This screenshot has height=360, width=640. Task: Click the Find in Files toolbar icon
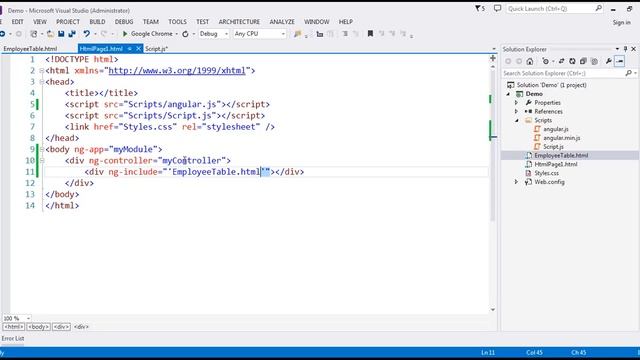point(298,34)
